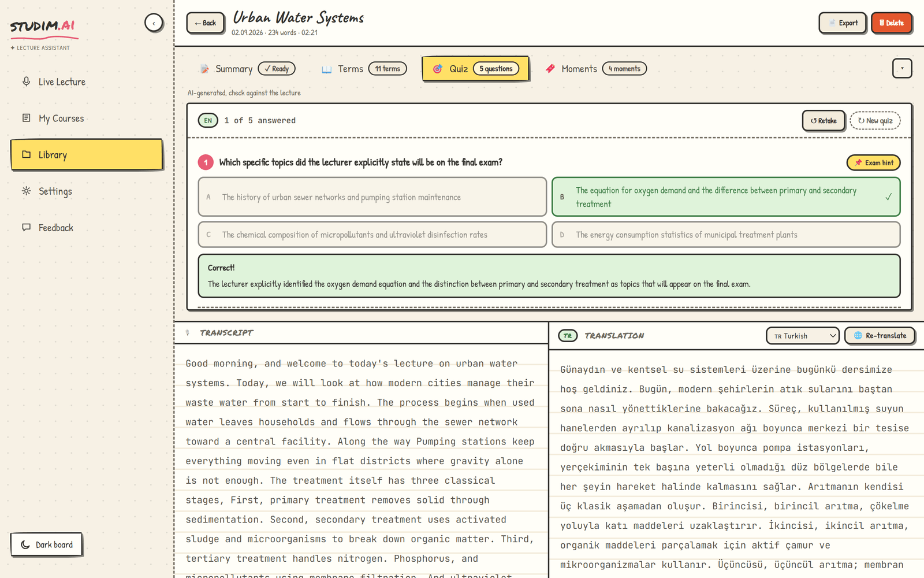Toggle the Dark board theme
Image resolution: width=924 pixels, height=578 pixels.
click(x=47, y=544)
